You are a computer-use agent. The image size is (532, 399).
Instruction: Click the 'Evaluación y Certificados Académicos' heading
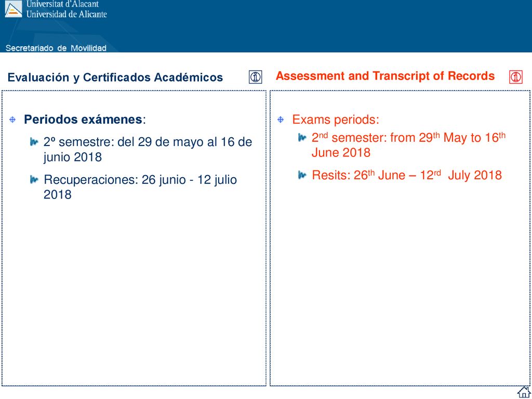point(115,77)
